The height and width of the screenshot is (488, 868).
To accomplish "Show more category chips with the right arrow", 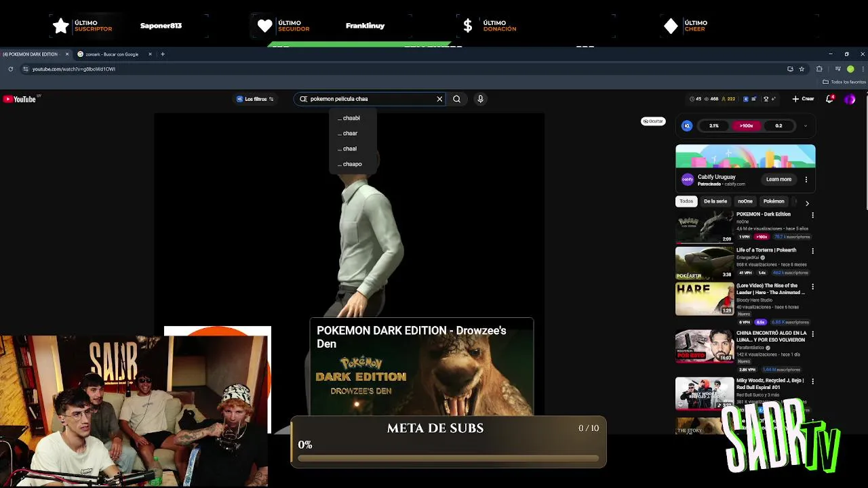I will [x=807, y=203].
